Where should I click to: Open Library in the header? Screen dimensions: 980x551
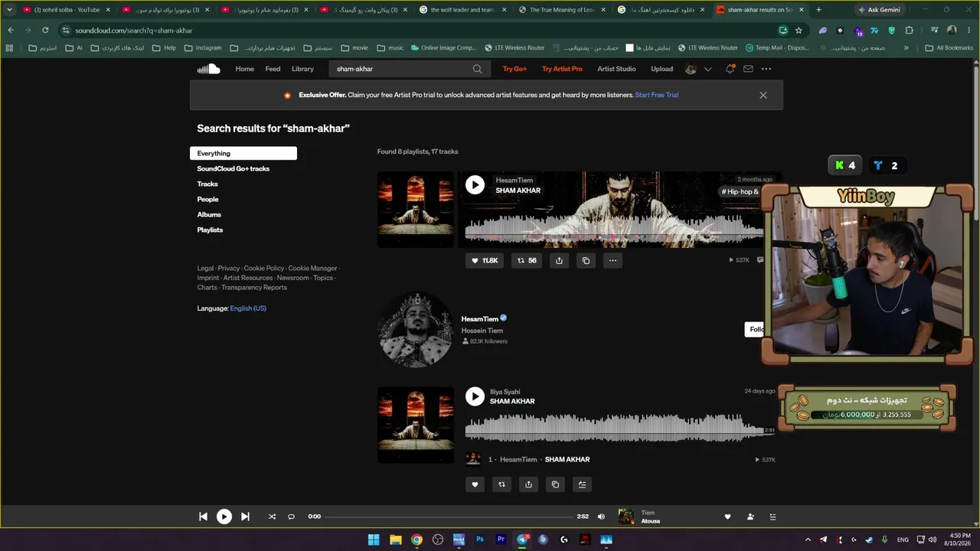point(302,69)
